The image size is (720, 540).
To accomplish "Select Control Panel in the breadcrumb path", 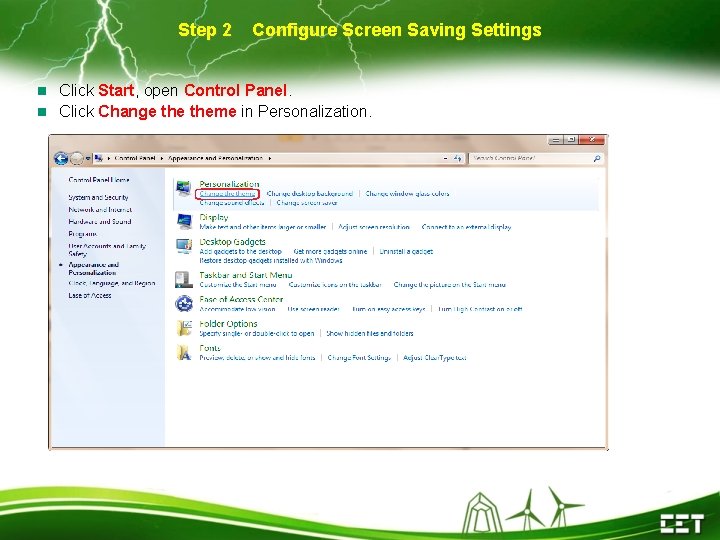I will tap(135, 158).
